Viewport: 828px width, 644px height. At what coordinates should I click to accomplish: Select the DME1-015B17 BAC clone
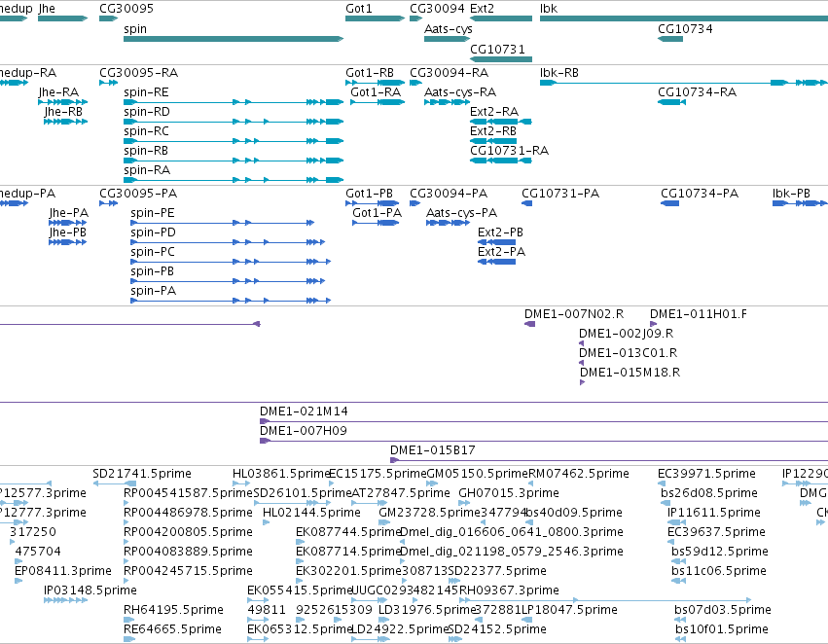pos(609,460)
